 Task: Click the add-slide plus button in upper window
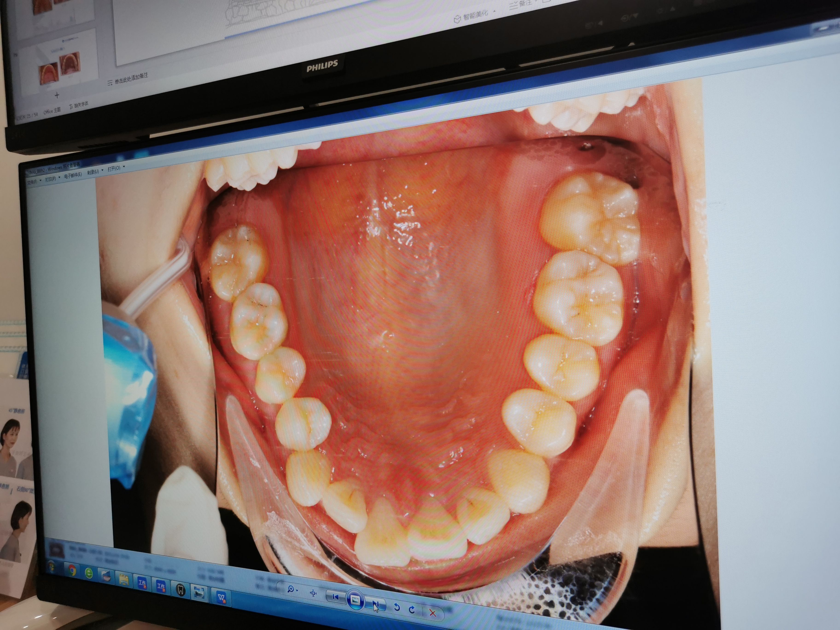click(x=57, y=95)
